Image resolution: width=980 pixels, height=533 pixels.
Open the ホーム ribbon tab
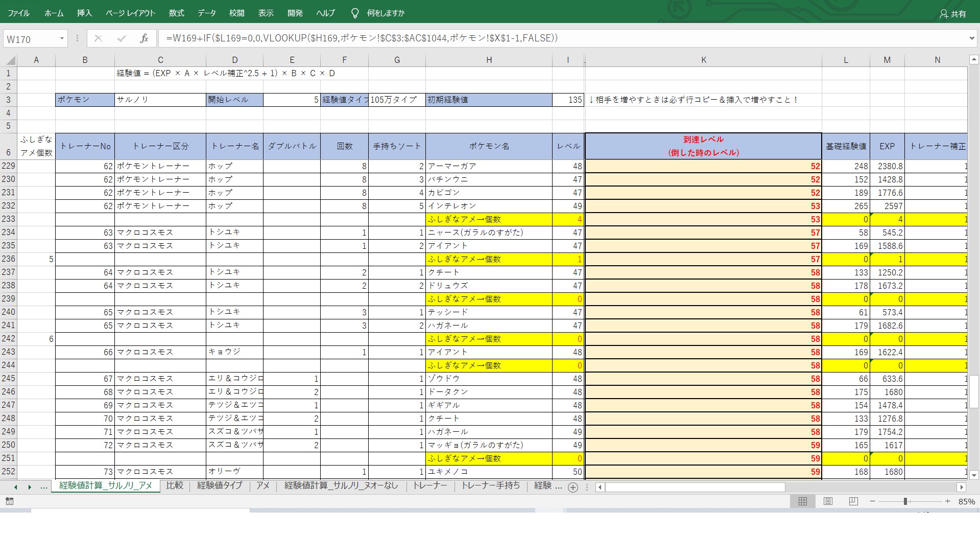pos(54,13)
